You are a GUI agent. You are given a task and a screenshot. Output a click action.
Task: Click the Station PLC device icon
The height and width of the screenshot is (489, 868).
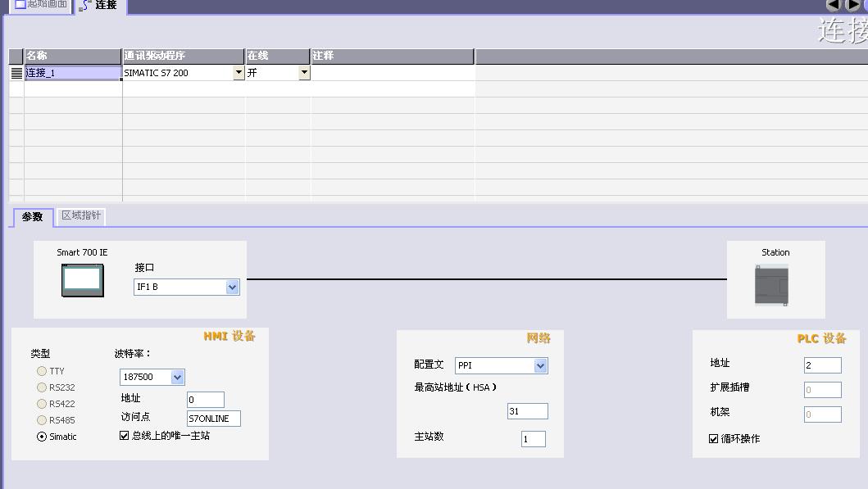point(771,286)
